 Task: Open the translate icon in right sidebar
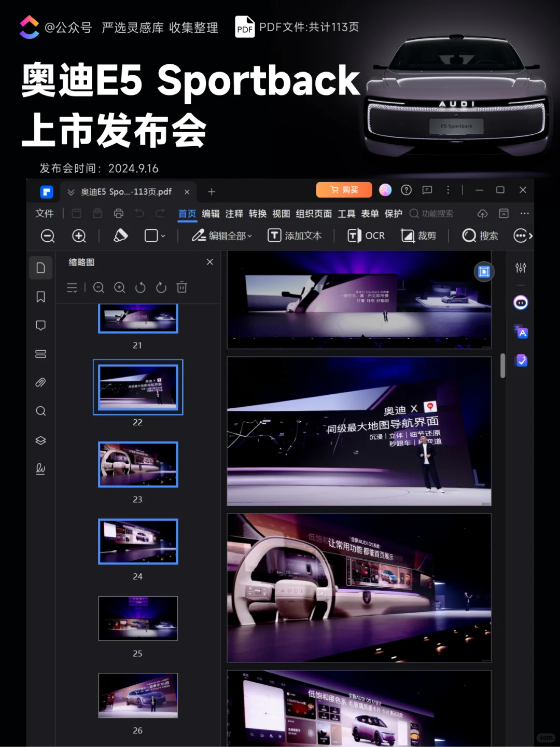click(x=521, y=331)
